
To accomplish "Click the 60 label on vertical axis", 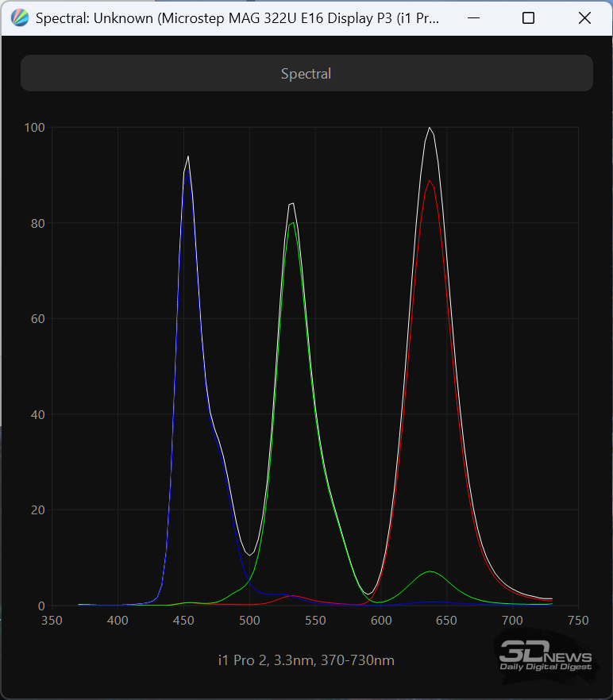I will click(37, 319).
